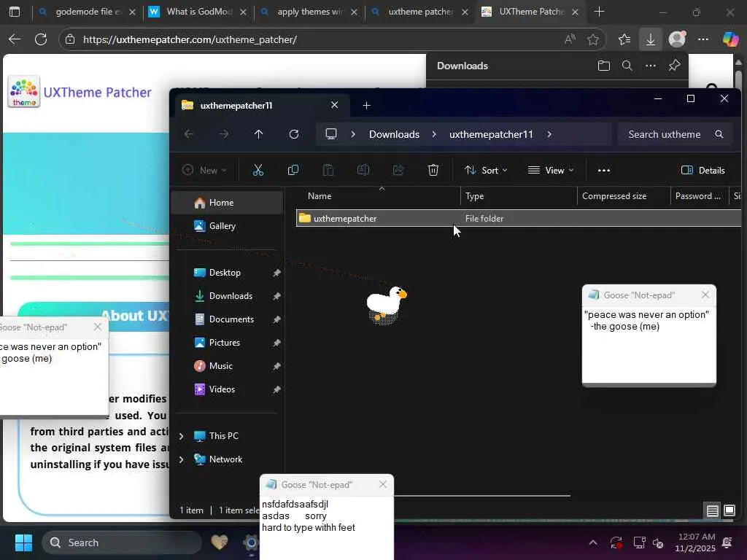Open Videos in navigation pane

point(228,389)
